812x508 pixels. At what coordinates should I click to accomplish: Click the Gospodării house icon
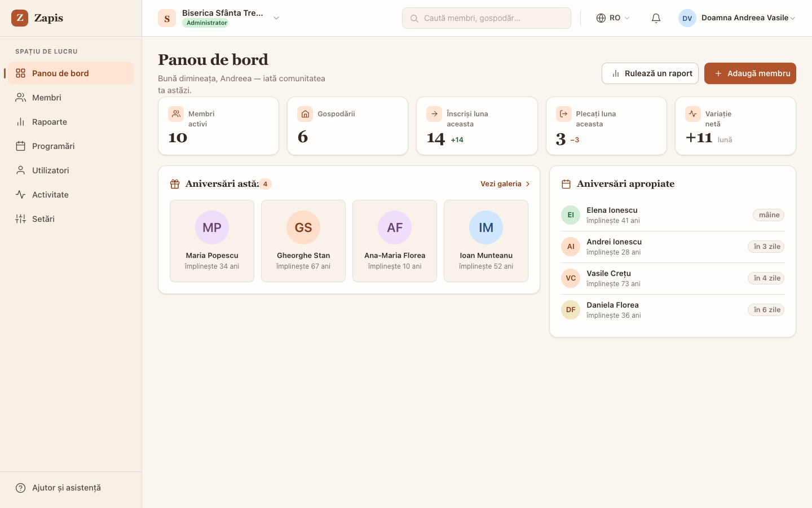pyautogui.click(x=305, y=114)
